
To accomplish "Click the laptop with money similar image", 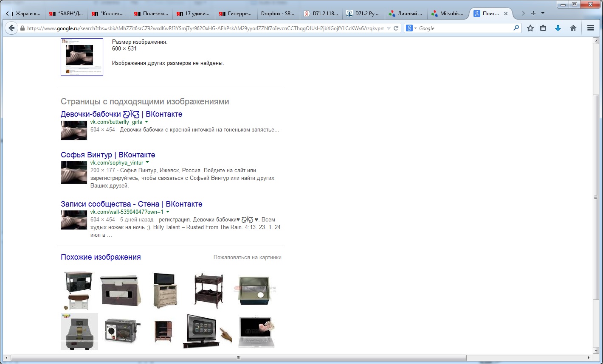I will click(256, 331).
